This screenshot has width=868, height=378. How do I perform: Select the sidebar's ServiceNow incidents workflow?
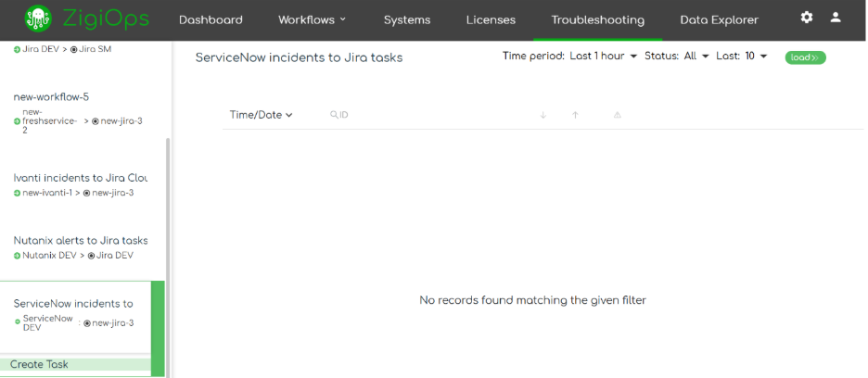[73, 304]
